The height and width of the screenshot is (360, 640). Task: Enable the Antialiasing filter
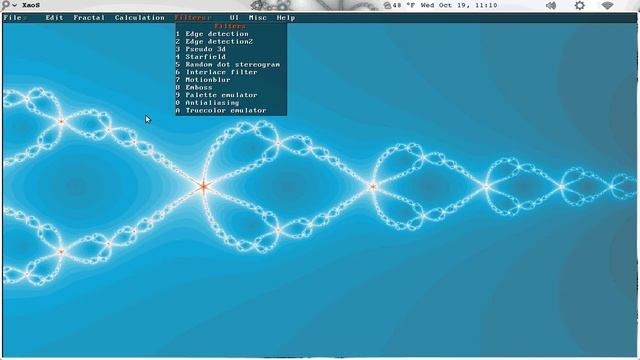[x=231, y=102]
